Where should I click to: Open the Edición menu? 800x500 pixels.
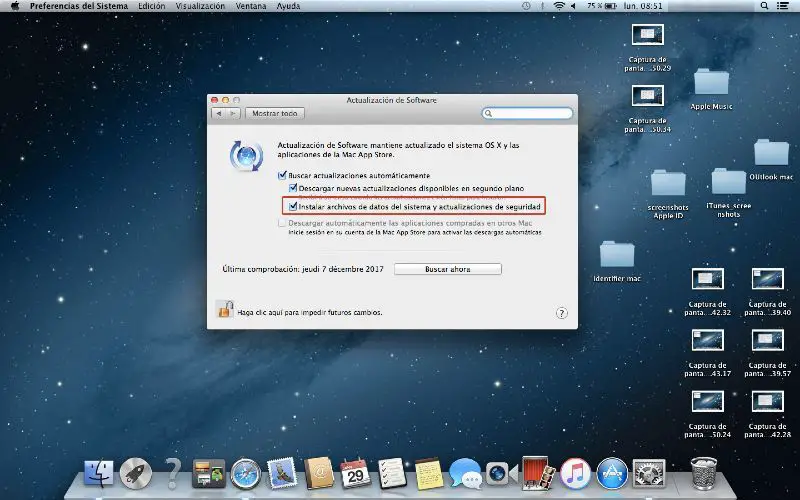coord(152,6)
